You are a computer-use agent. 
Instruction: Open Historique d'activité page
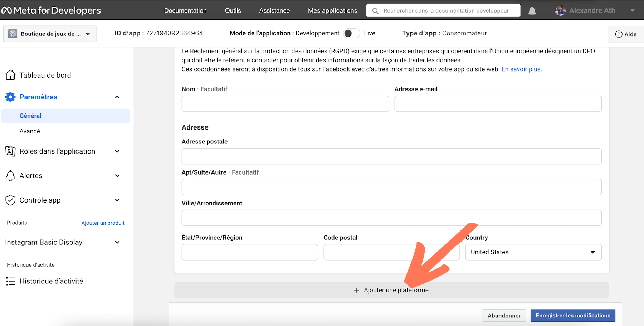point(51,281)
